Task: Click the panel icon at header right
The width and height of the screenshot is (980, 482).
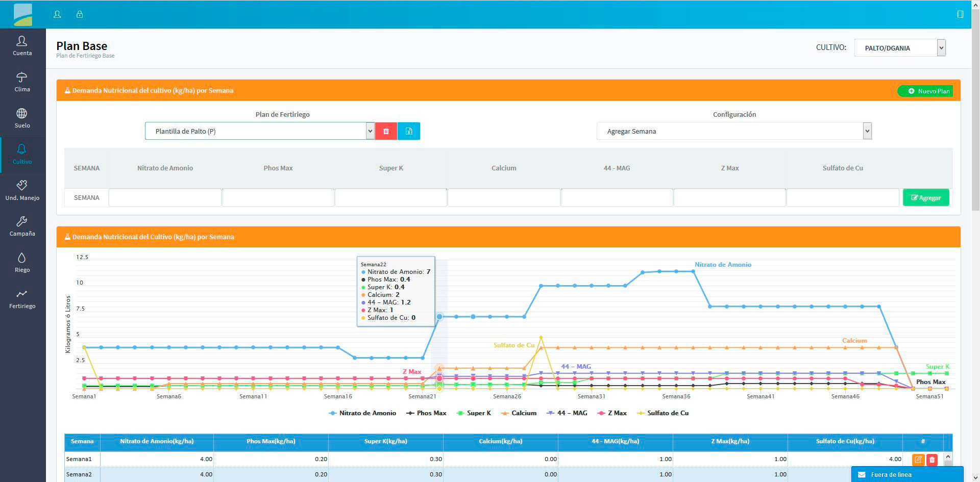Action: (960, 14)
